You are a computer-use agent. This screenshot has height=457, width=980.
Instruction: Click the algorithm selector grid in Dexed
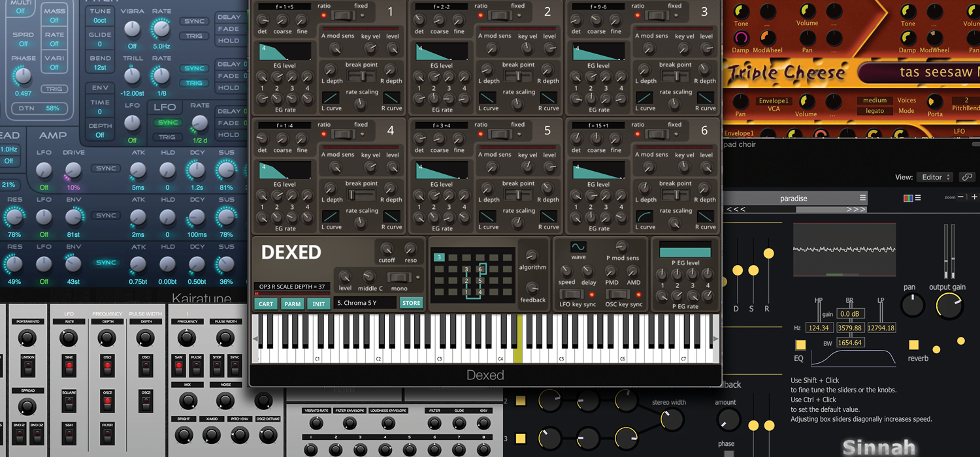(472, 274)
